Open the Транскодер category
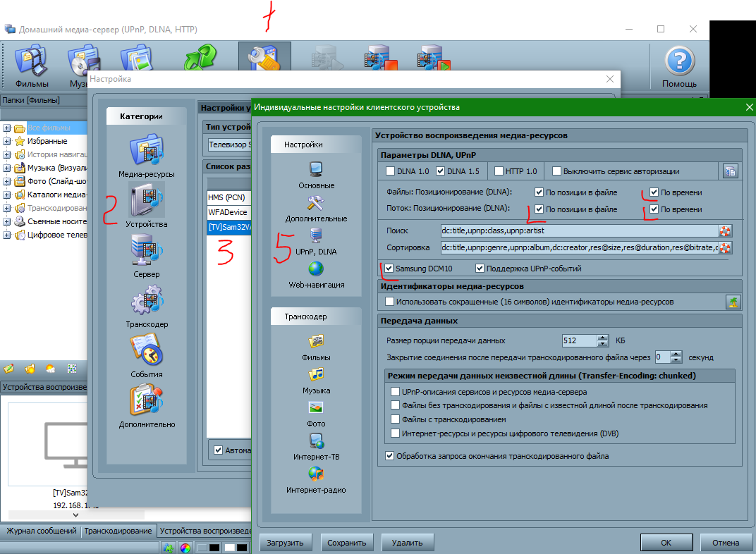This screenshot has height=554, width=756. point(146,304)
